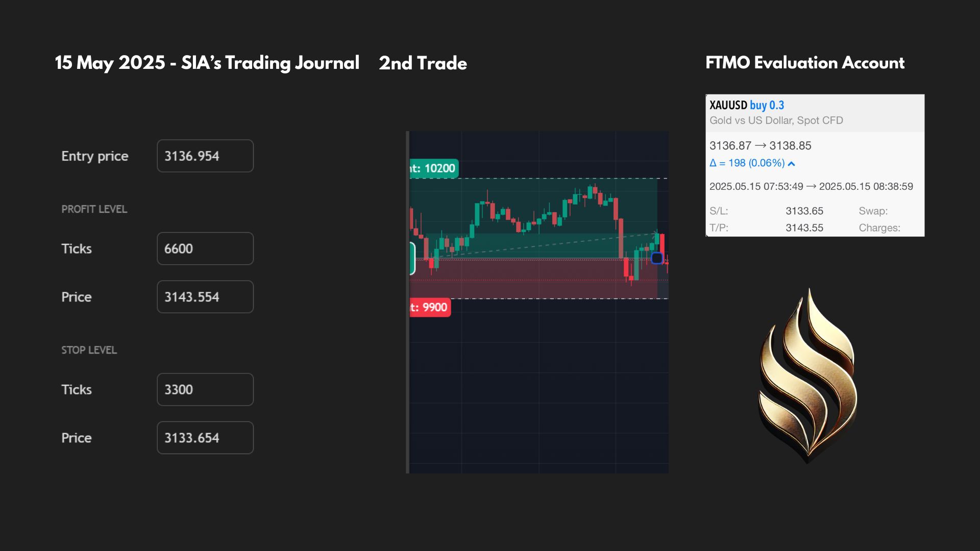Click the T/P value 3143.55
This screenshot has width=980, height=551.
804,228
